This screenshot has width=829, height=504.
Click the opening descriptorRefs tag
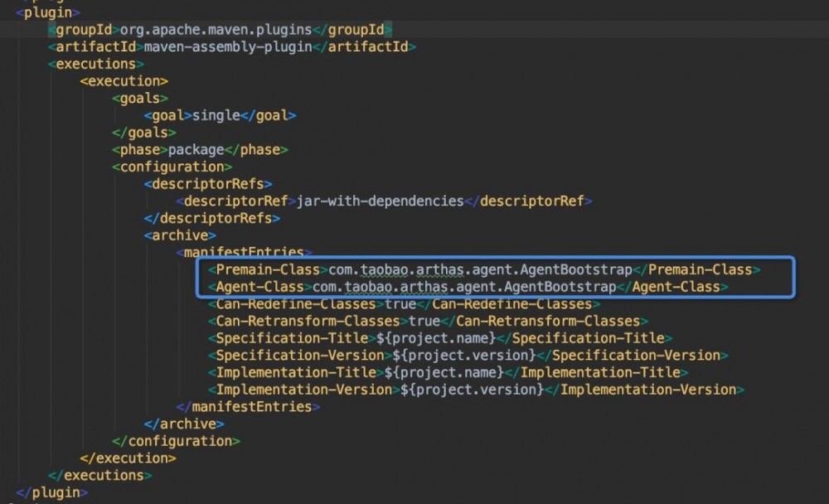(x=208, y=184)
